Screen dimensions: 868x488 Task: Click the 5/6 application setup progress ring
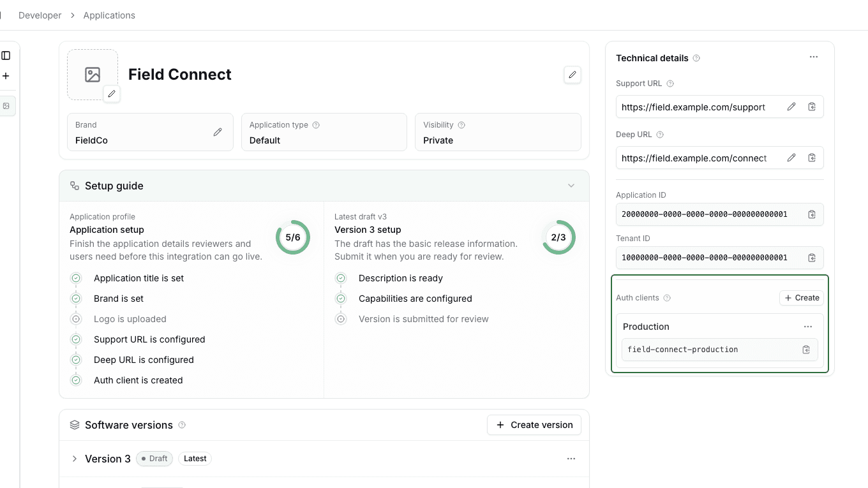[293, 237]
